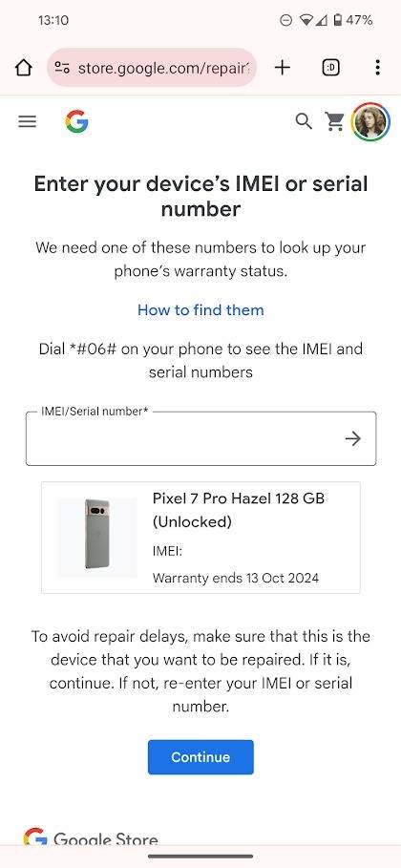Click the Google logo
This screenshot has height=868, width=401.
point(76,121)
